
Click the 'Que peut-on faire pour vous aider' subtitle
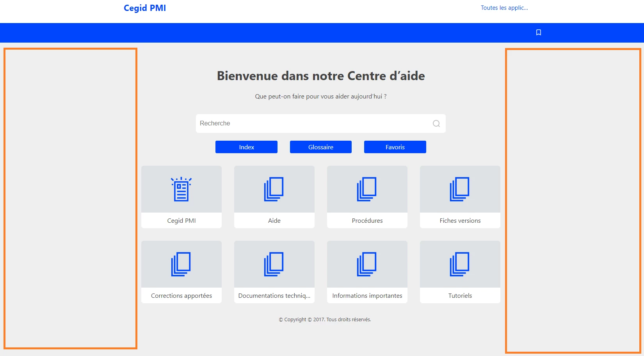[x=321, y=97]
